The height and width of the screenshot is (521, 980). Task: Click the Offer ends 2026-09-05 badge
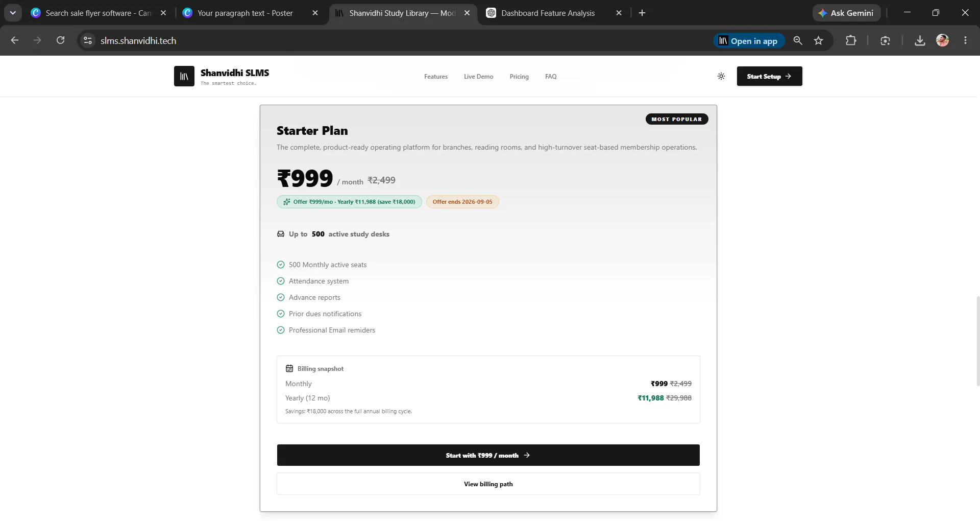coord(462,202)
